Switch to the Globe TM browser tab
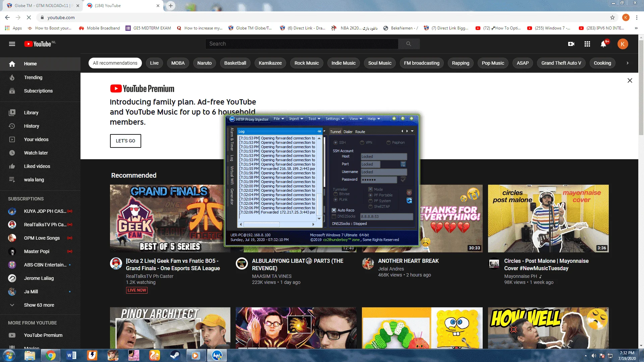This screenshot has height=362, width=644. click(x=42, y=6)
